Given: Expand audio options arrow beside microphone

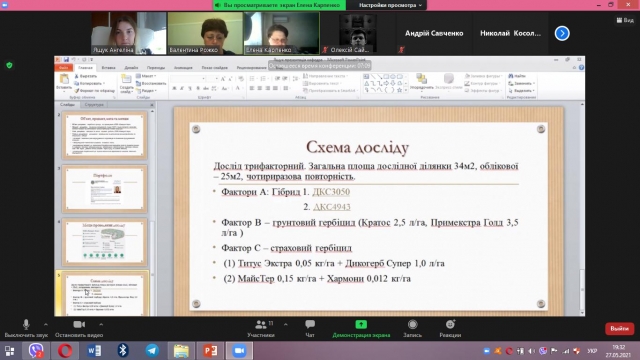Looking at the screenshot, I should pyautogui.click(x=46, y=324).
